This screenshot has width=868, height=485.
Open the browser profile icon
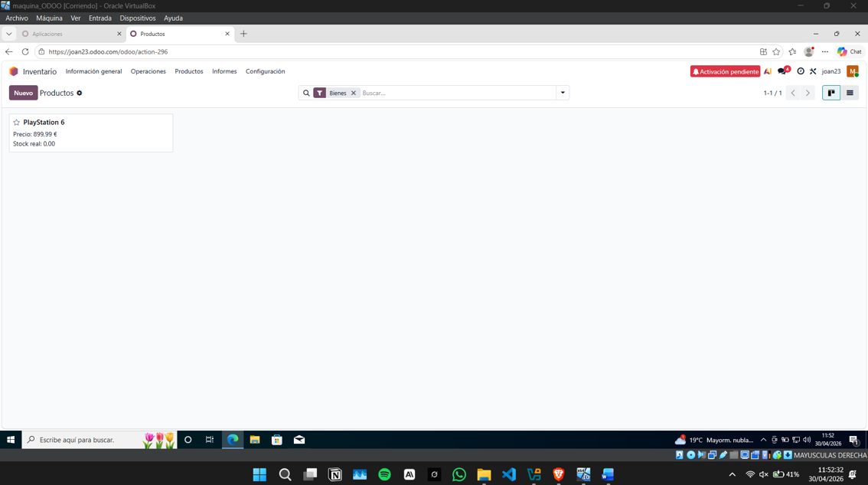coord(809,51)
